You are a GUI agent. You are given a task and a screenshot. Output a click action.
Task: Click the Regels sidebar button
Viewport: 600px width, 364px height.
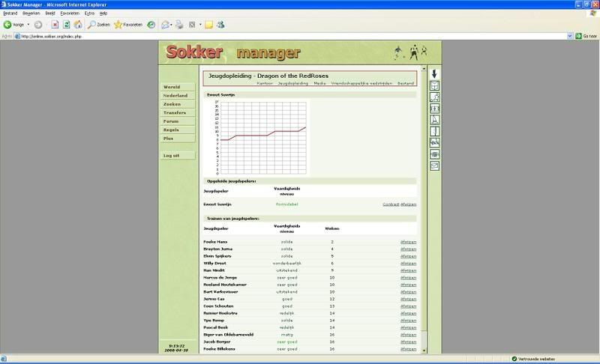coord(178,130)
